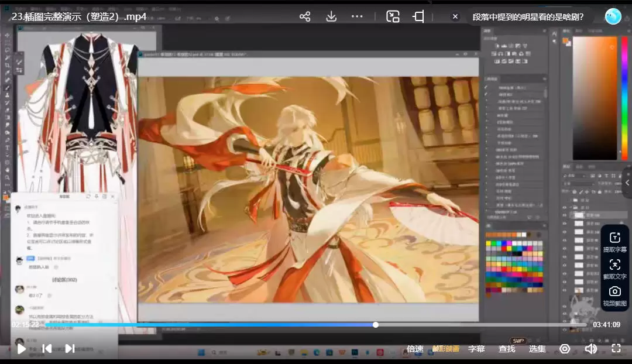Click the suggested question 段落中提到的明星看的是啥剧
The height and width of the screenshot is (364, 632).
tap(528, 16)
